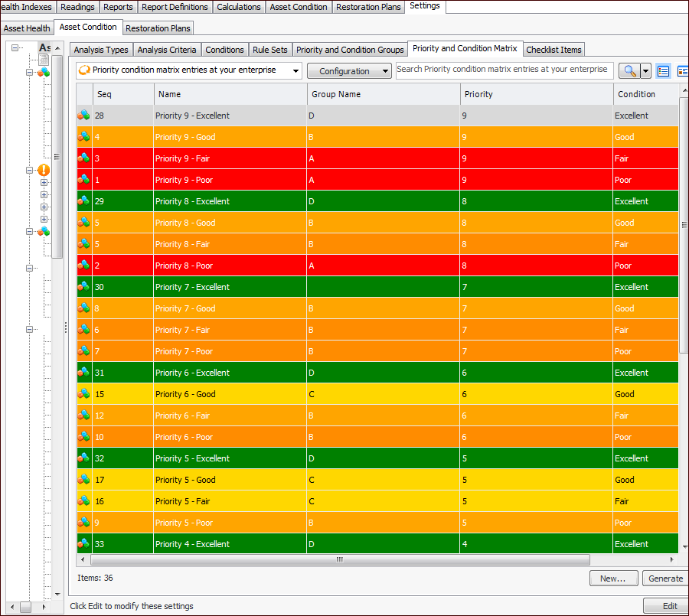Click the row icon for Priority 8 - Poor
This screenshot has width=689, height=616.
[83, 266]
